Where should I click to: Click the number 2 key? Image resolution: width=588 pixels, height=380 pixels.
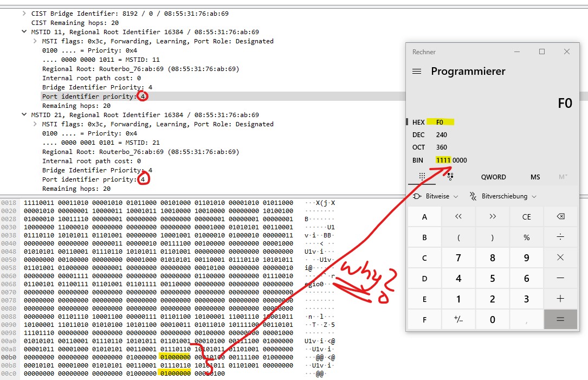[x=493, y=299]
